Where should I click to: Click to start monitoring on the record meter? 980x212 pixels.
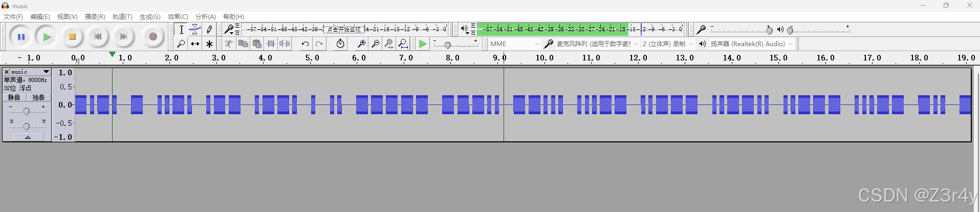pos(344,30)
